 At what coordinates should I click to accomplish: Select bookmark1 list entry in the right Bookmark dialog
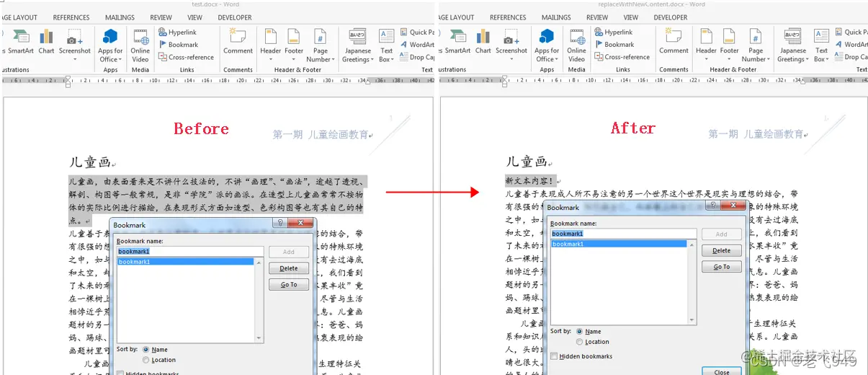(x=619, y=244)
